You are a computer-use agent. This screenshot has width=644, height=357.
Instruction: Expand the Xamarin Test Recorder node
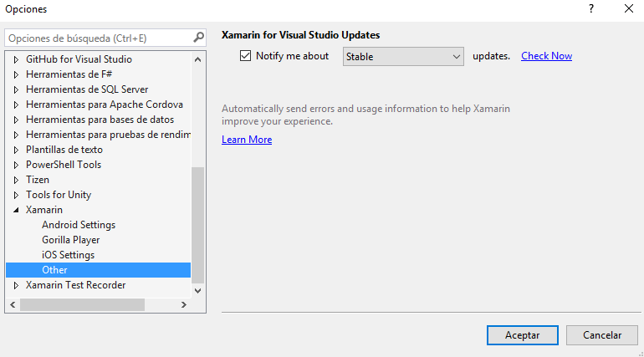16,285
